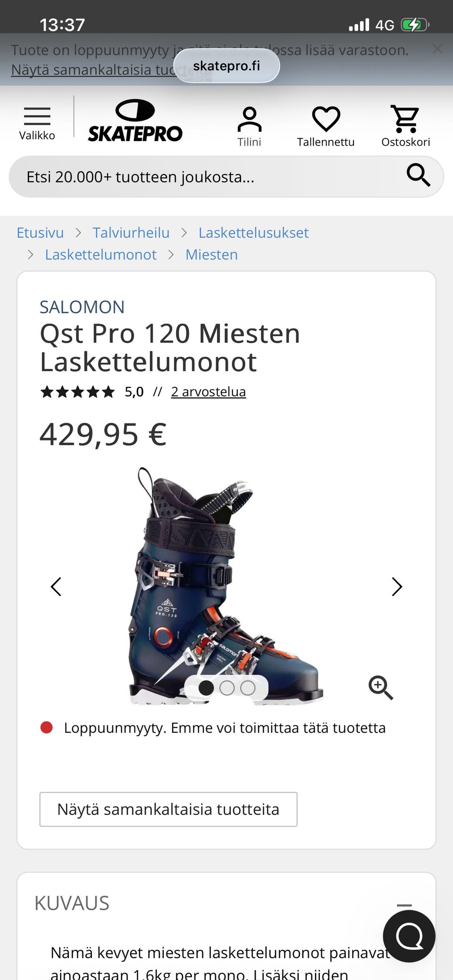Open Tallennettu saved items heart
Viewport: 453px width, 980px height.
coord(326,126)
